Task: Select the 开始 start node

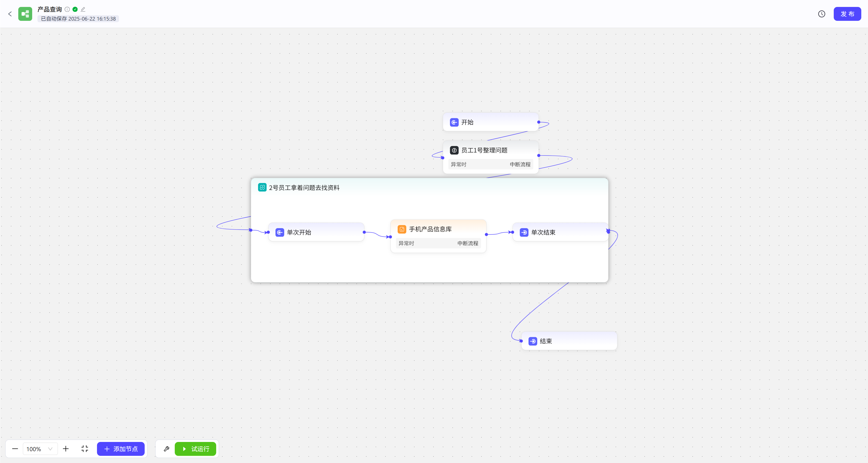Action: point(490,122)
